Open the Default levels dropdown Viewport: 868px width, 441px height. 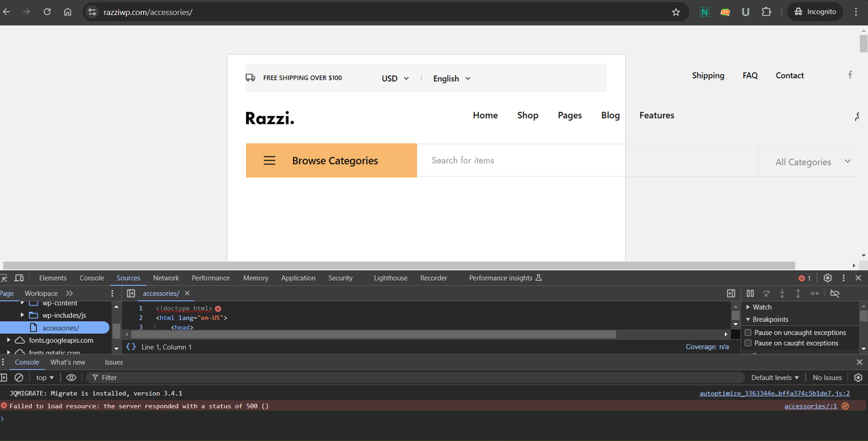click(774, 377)
